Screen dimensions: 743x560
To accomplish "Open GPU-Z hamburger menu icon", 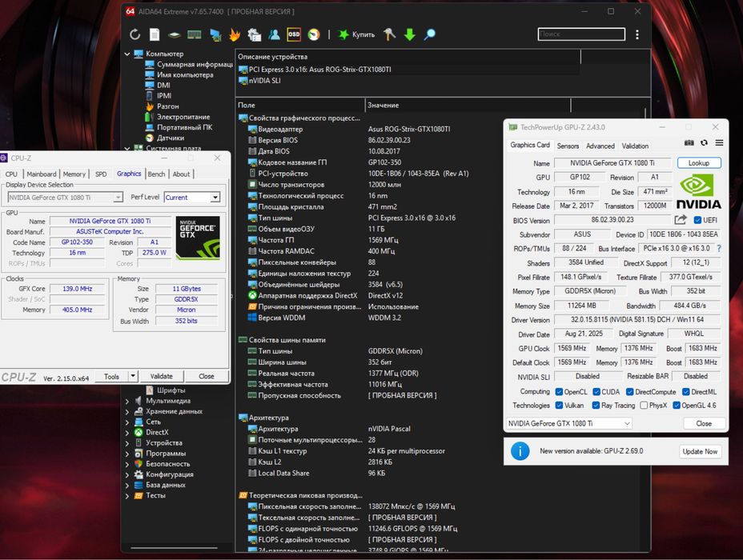I will (x=718, y=143).
